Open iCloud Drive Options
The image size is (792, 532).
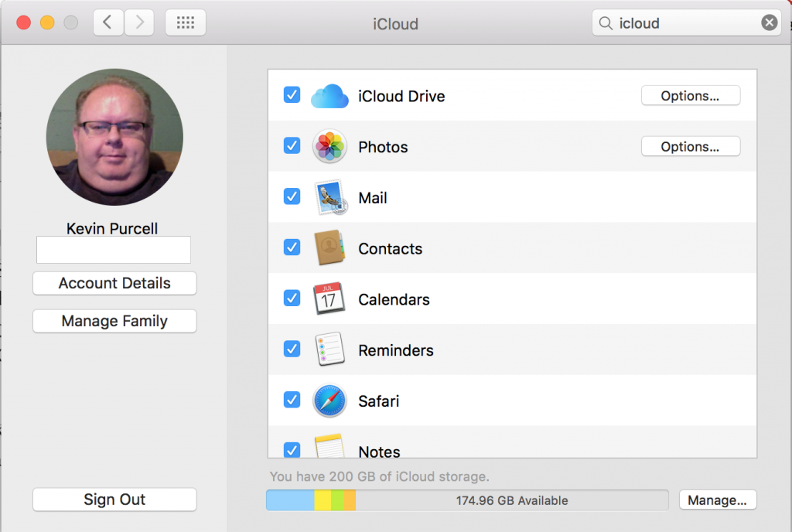coord(691,95)
